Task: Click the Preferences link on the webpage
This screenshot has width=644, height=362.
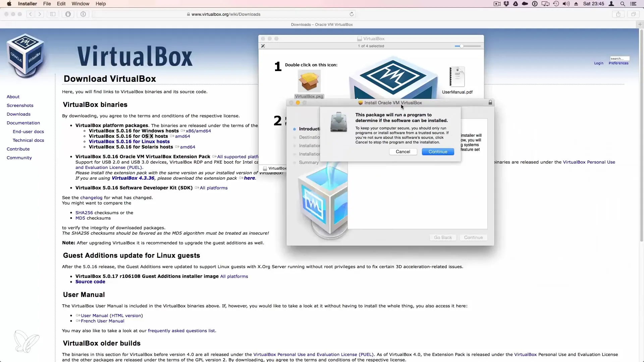Action: point(619,63)
